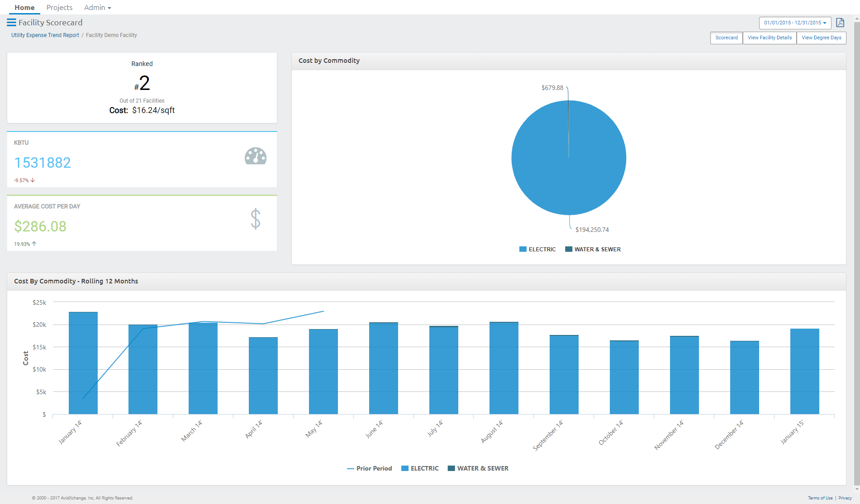The width and height of the screenshot is (860, 504).
Task: Select the August 14' bar
Action: [x=504, y=368]
